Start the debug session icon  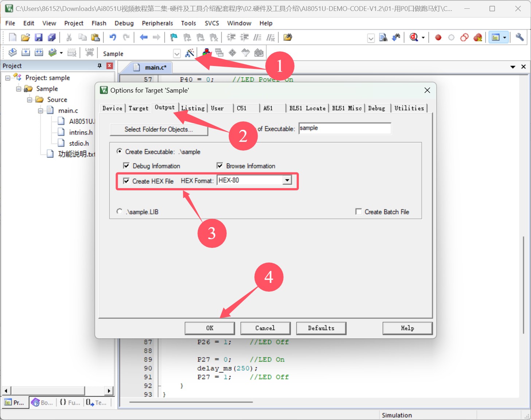(x=414, y=37)
